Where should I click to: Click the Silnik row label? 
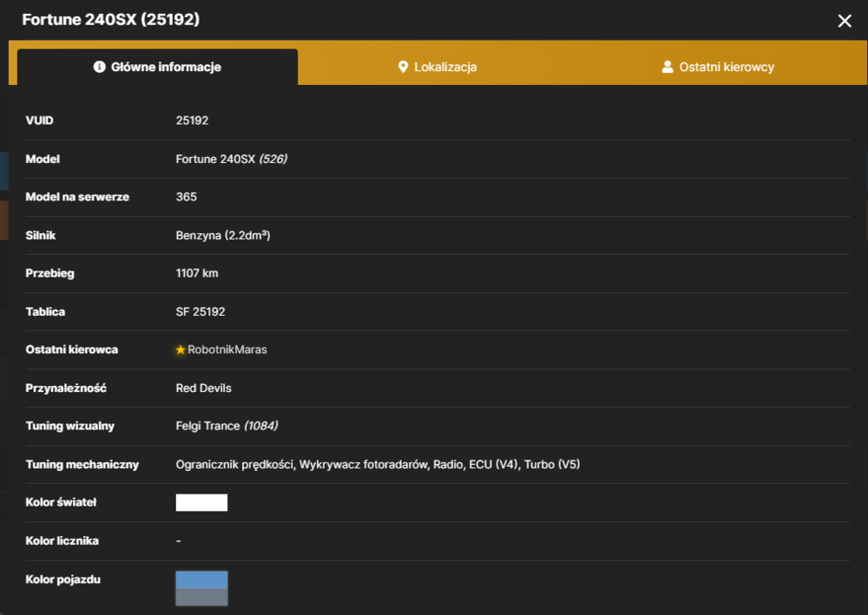click(x=41, y=236)
